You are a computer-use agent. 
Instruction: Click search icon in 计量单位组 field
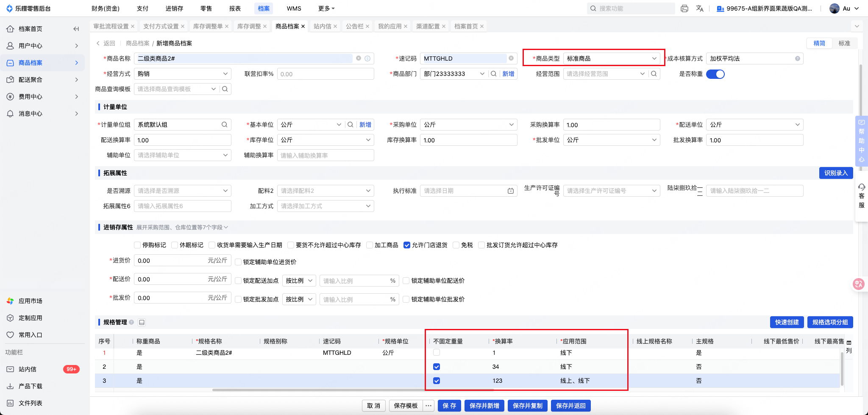[224, 125]
